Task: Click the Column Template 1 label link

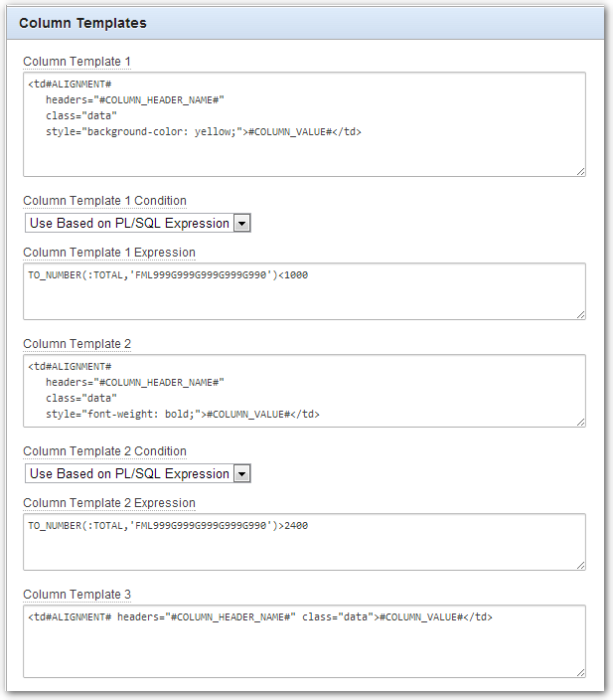Action: pyautogui.click(x=77, y=62)
